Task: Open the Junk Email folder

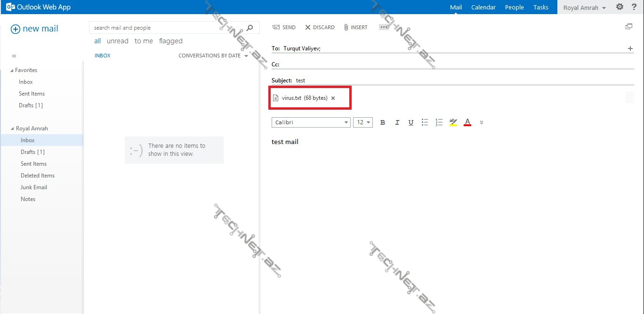Action: (34, 187)
